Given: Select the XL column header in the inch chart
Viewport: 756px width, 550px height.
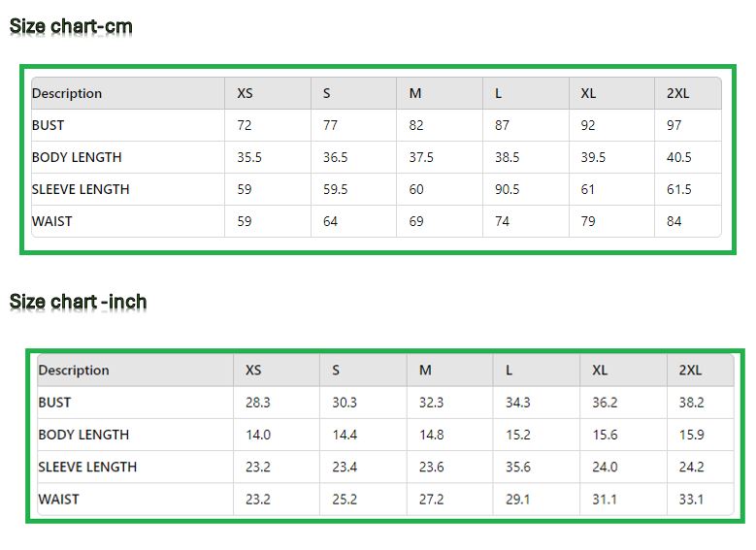Looking at the screenshot, I should pos(600,370).
